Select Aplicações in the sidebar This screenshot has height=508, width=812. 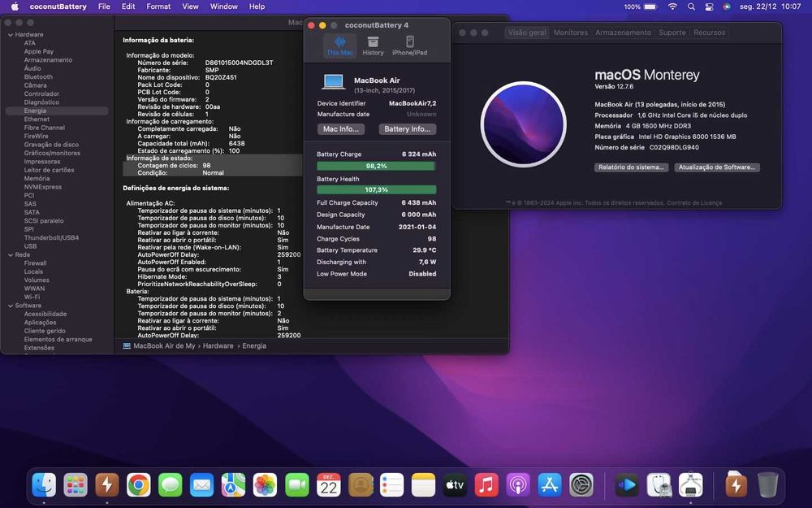click(40, 323)
